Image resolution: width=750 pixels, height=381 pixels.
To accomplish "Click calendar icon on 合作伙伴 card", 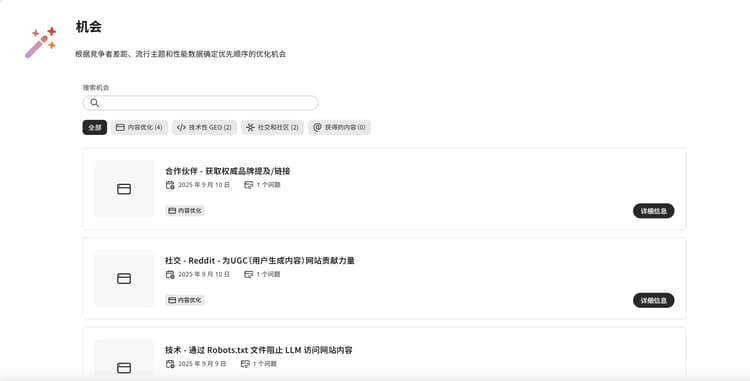I will tap(170, 185).
